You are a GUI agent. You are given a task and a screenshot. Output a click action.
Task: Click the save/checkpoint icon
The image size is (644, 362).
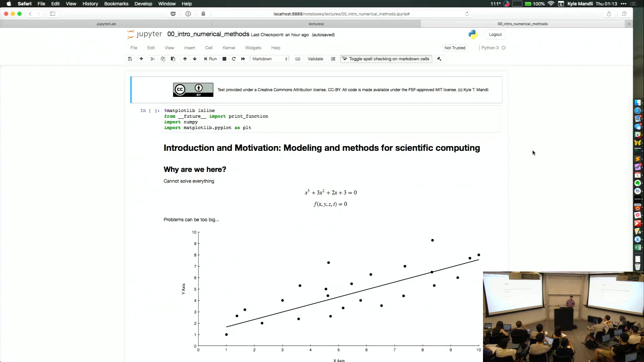click(129, 59)
